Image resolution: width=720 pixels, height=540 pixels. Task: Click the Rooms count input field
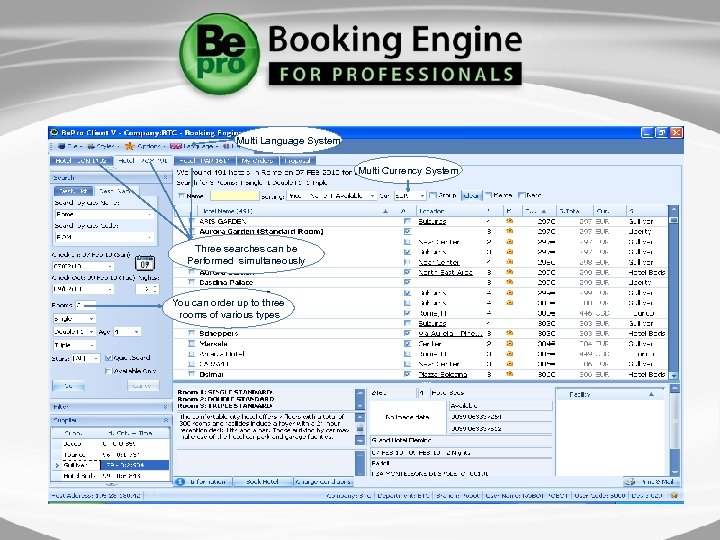coord(86,305)
